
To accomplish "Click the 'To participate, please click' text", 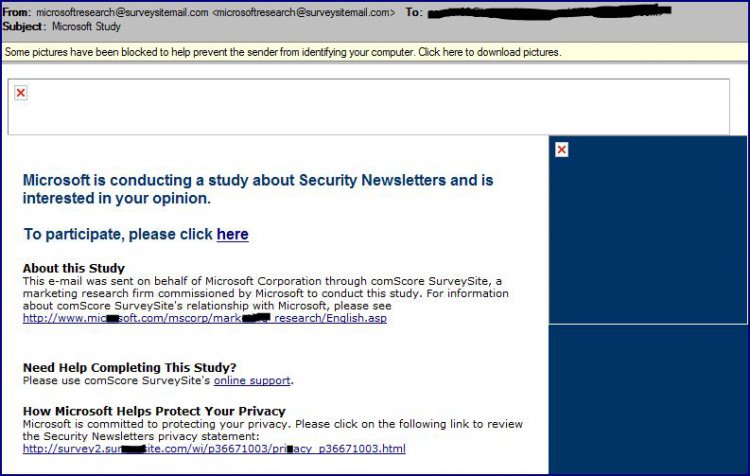I will click(x=118, y=234).
